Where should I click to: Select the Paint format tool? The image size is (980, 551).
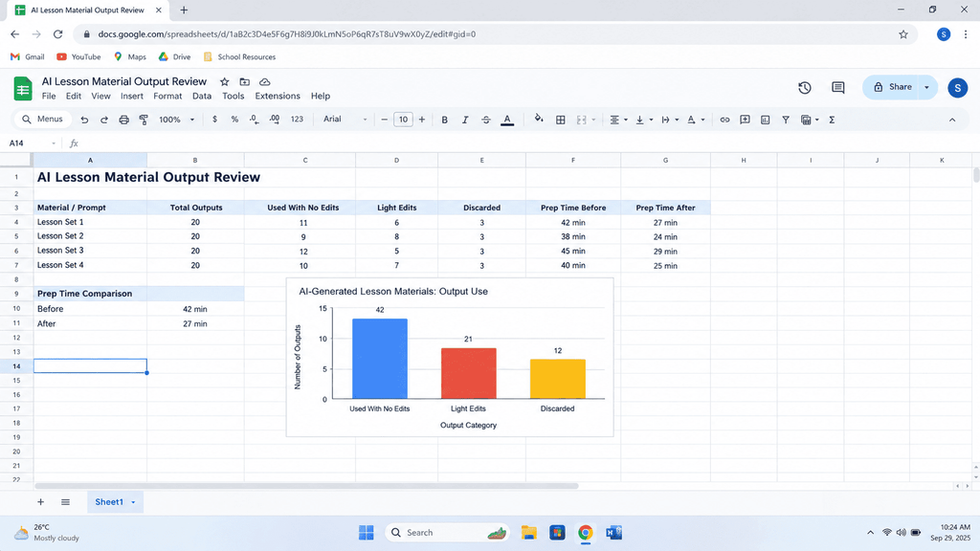coord(144,120)
